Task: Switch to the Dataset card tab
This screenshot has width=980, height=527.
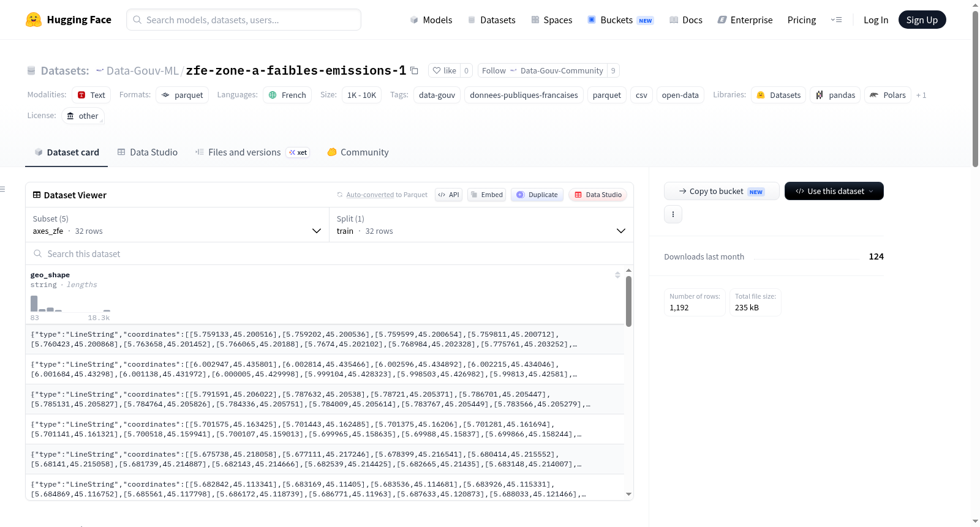Action: pyautogui.click(x=66, y=152)
